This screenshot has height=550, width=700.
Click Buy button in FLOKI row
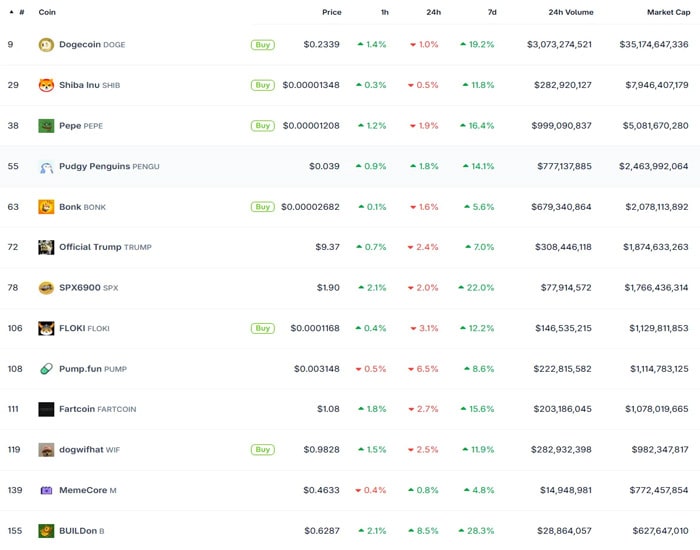click(x=263, y=329)
